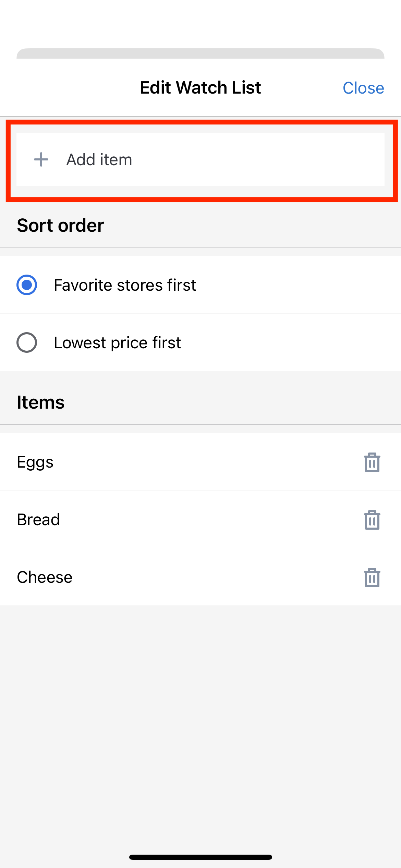Select the Cheese item row
This screenshot has height=868, width=401.
coord(200,577)
